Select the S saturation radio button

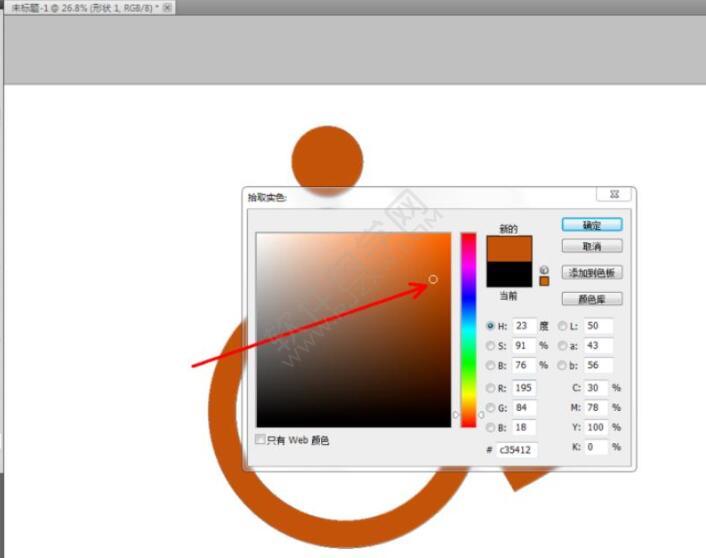(490, 345)
